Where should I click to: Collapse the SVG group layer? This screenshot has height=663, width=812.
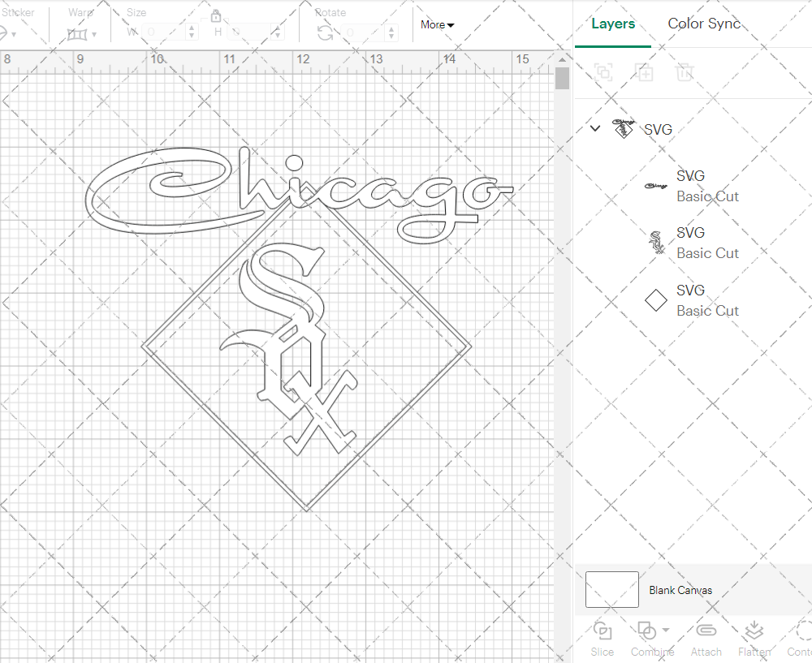point(595,128)
